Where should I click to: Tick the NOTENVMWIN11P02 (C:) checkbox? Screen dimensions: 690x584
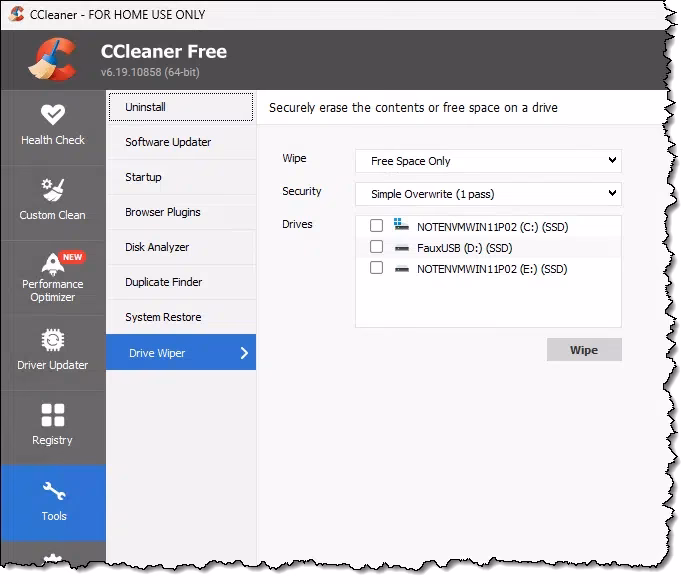click(x=376, y=226)
